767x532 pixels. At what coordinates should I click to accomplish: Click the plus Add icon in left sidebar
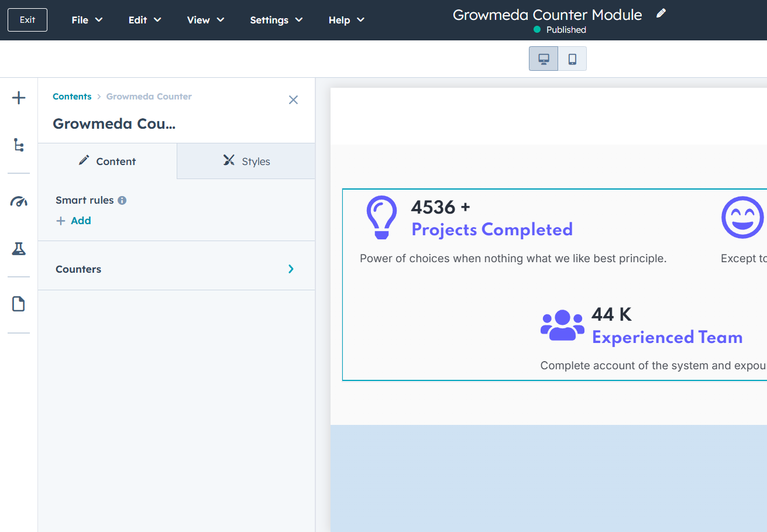click(19, 98)
